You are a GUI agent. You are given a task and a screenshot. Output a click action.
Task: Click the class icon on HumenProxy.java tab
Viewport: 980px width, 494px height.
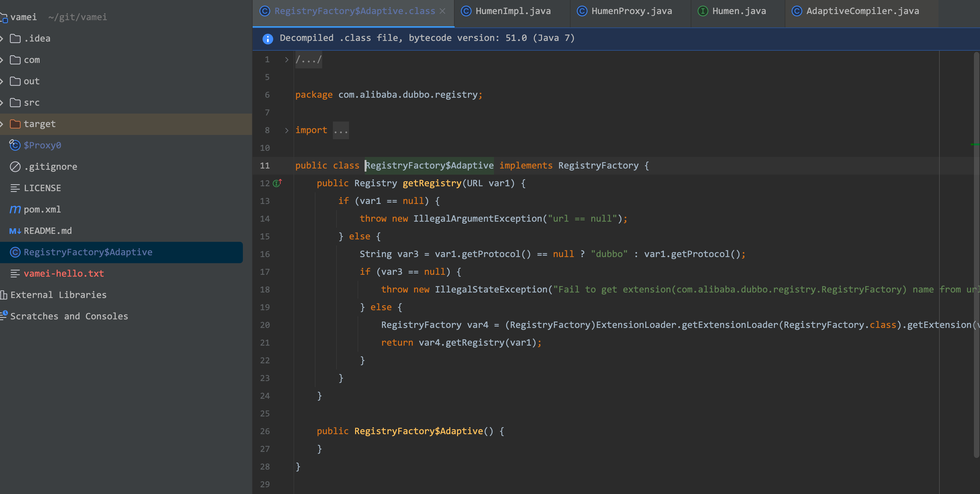[582, 11]
